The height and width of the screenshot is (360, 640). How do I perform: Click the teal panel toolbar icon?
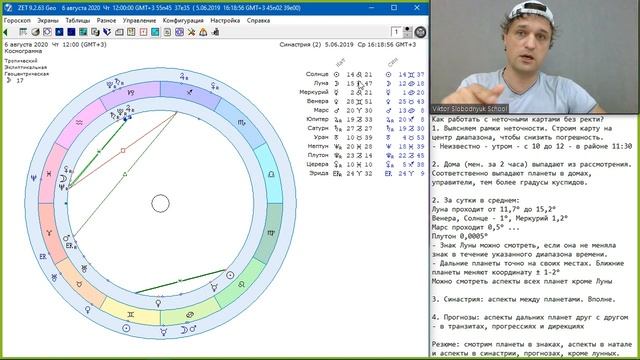coord(83,32)
